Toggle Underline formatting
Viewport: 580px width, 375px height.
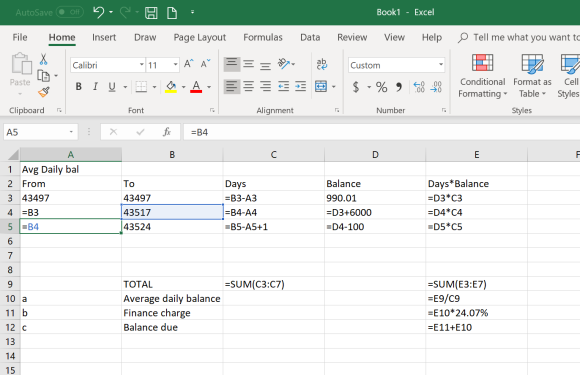pyautogui.click(x=112, y=87)
